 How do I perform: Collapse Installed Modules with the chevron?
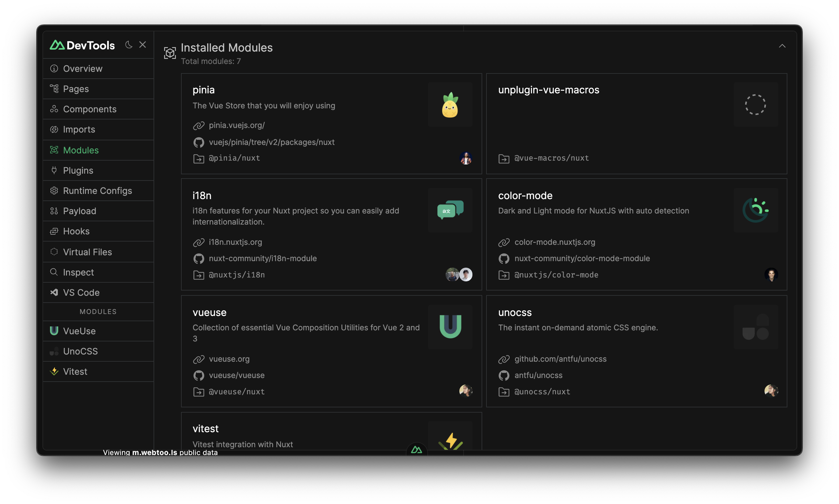(x=782, y=46)
